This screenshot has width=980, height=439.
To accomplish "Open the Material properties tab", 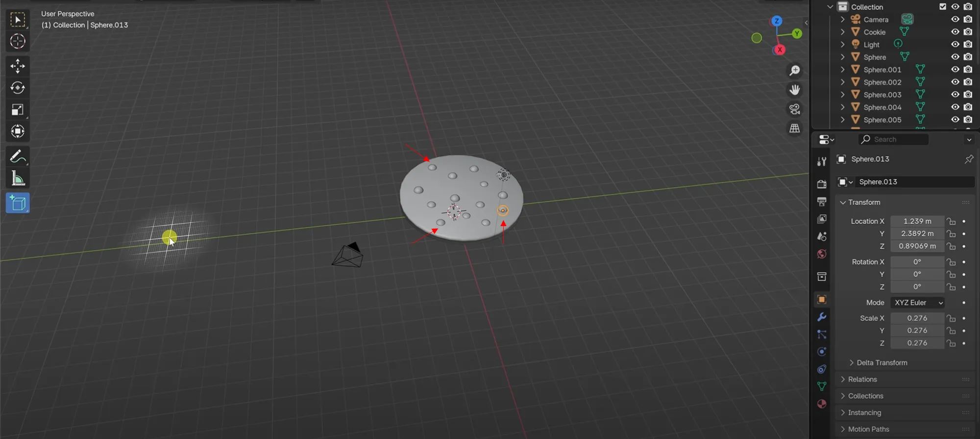I will point(822,404).
